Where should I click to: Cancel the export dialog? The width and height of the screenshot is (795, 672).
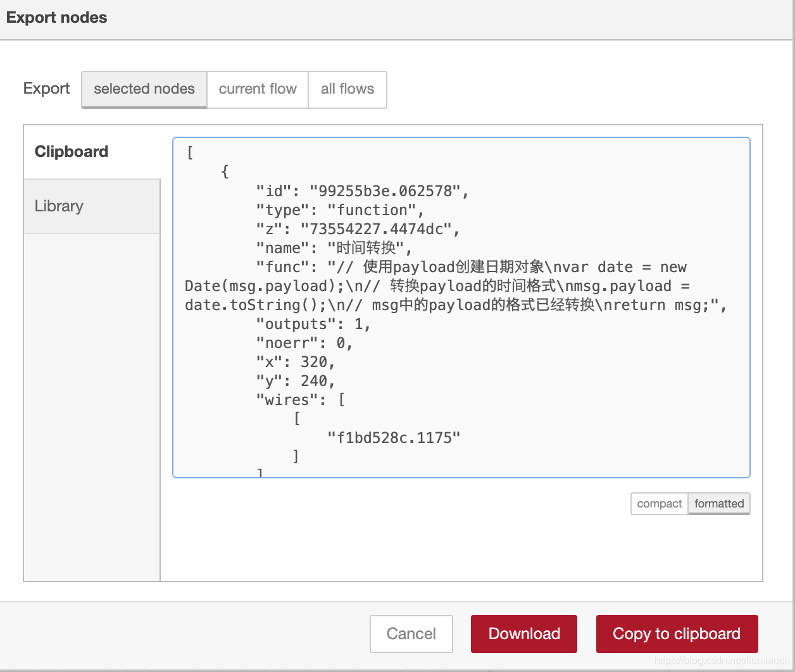[x=411, y=633]
